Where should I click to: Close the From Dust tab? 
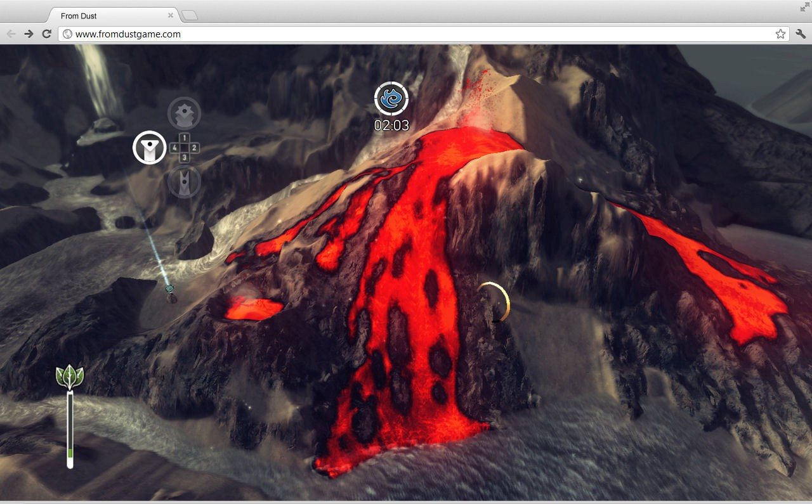pyautogui.click(x=171, y=15)
